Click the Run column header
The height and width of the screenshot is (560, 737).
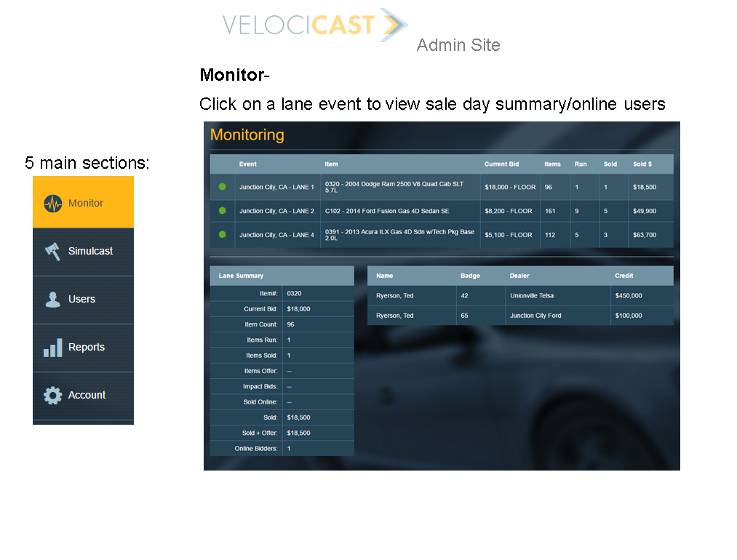pyautogui.click(x=581, y=164)
